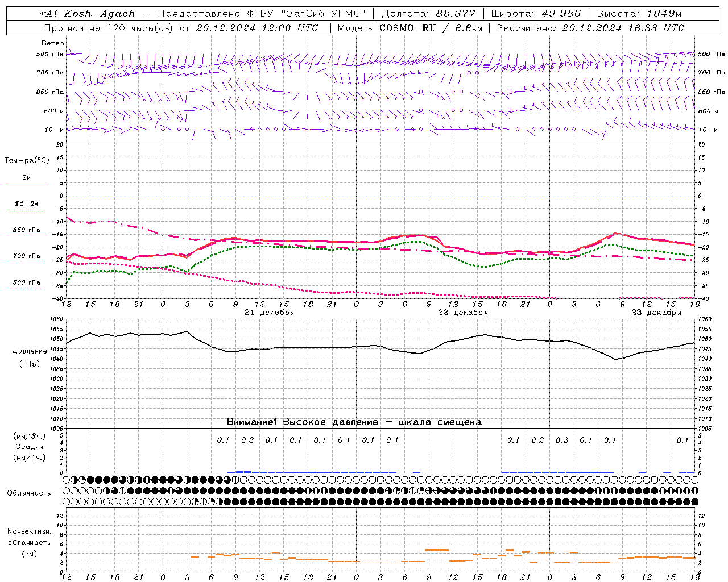Click the forecast start time 20.12.2024 12:00 UTC
Viewport: 728px width, 582px height.
(x=257, y=28)
